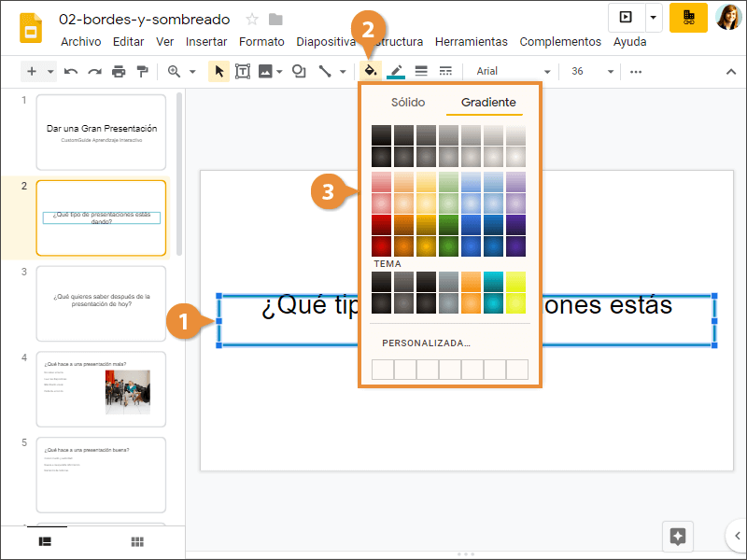Screen dimensions: 747x560
Task: Click the filmstrip vertical scrollbar
Action: pos(179,175)
